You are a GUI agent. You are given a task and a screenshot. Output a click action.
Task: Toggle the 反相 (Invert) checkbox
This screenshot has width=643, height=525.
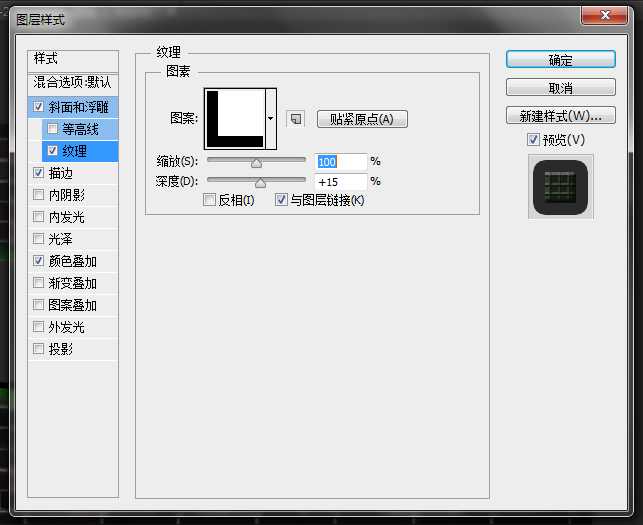tap(209, 200)
